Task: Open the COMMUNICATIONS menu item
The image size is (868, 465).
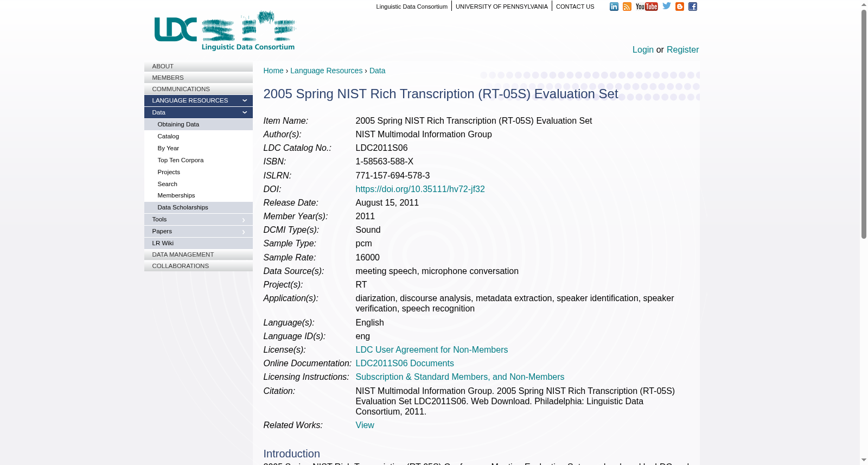Action: [199, 89]
